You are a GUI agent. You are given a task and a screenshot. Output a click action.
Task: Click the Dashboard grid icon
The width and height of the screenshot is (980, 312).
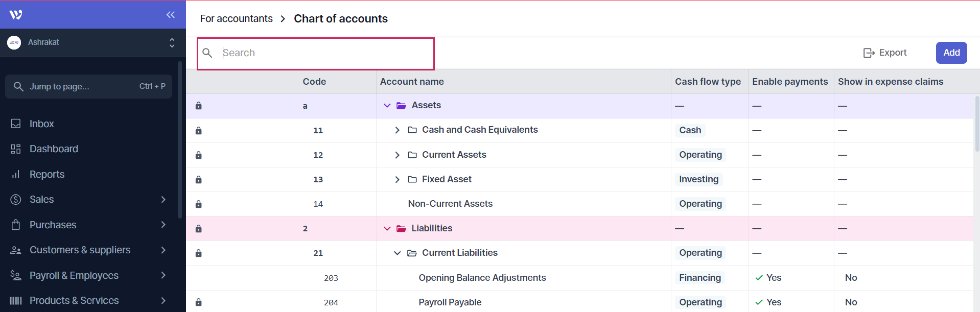coord(16,149)
